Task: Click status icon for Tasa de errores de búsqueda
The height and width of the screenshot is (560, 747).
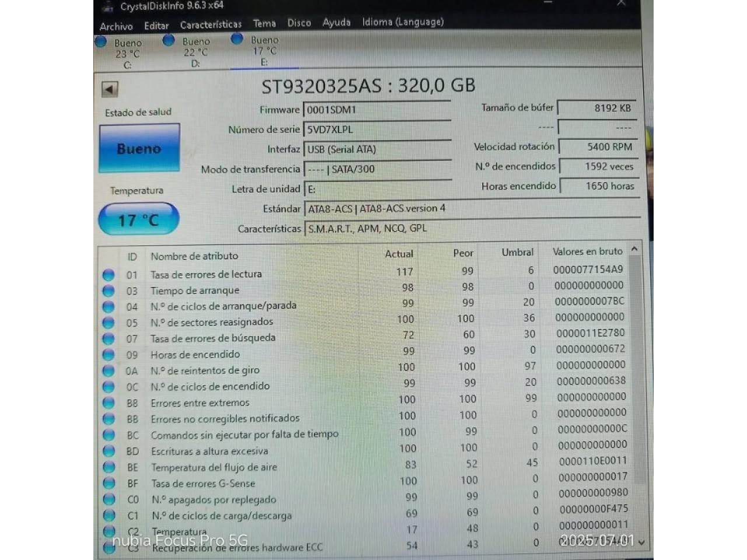Action: [109, 339]
